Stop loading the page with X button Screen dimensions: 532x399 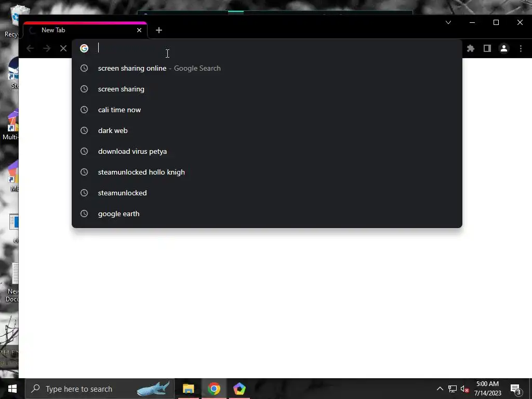click(63, 48)
